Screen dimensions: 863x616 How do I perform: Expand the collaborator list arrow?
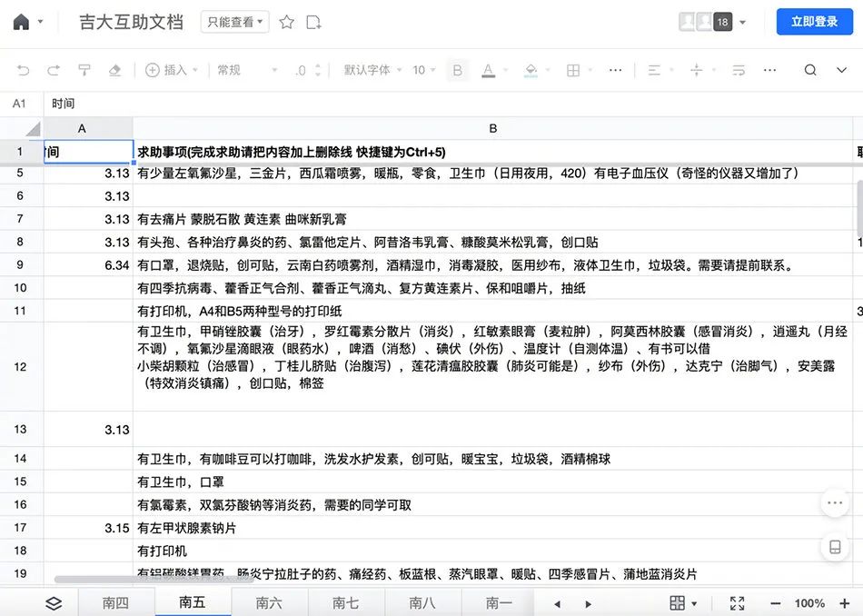742,23
